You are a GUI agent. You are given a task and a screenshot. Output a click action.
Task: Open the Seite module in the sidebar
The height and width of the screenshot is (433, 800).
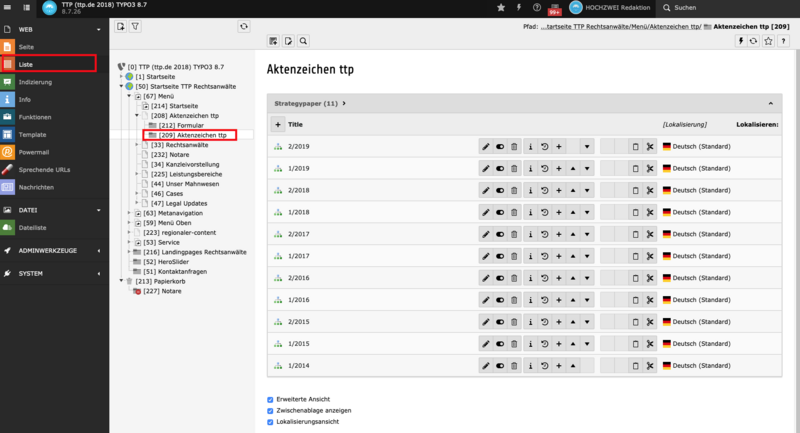point(27,48)
